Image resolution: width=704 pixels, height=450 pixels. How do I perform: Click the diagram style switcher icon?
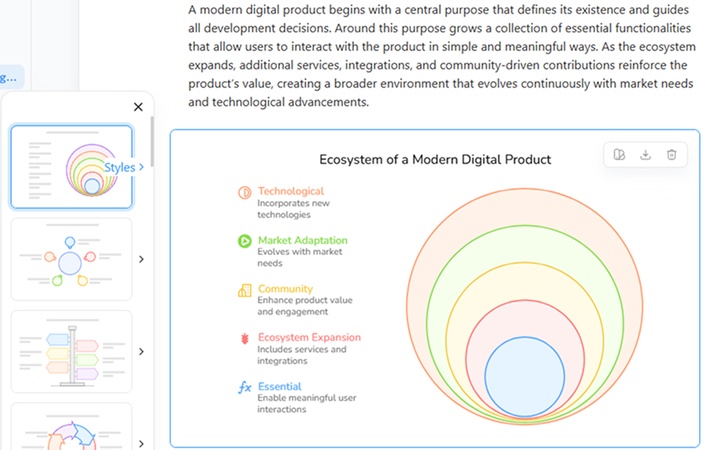click(x=620, y=155)
